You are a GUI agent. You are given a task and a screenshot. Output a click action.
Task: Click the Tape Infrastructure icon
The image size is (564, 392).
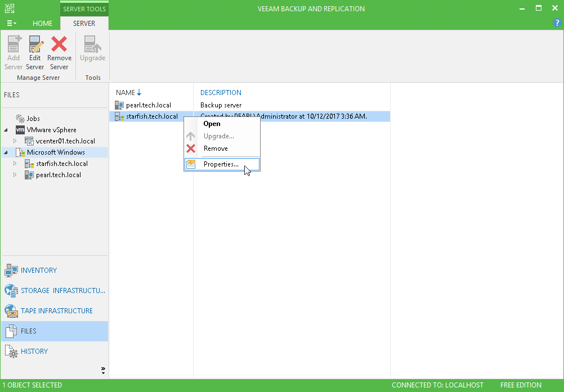[x=11, y=311]
